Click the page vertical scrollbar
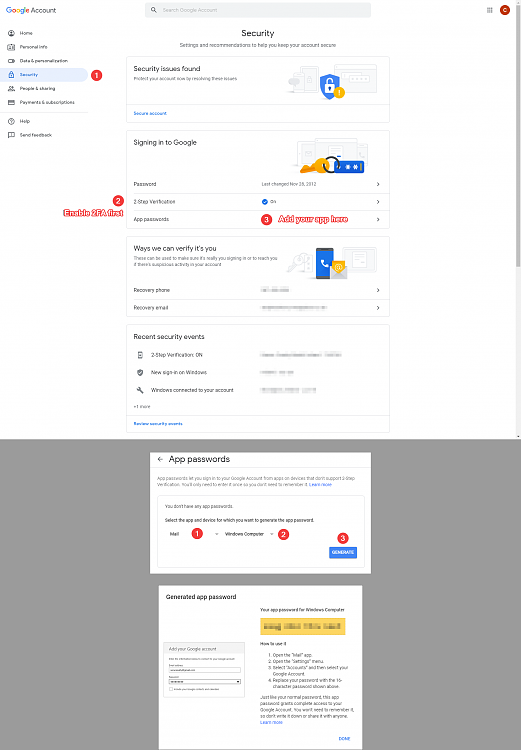Viewport: 521px width, 750px height. click(518, 134)
